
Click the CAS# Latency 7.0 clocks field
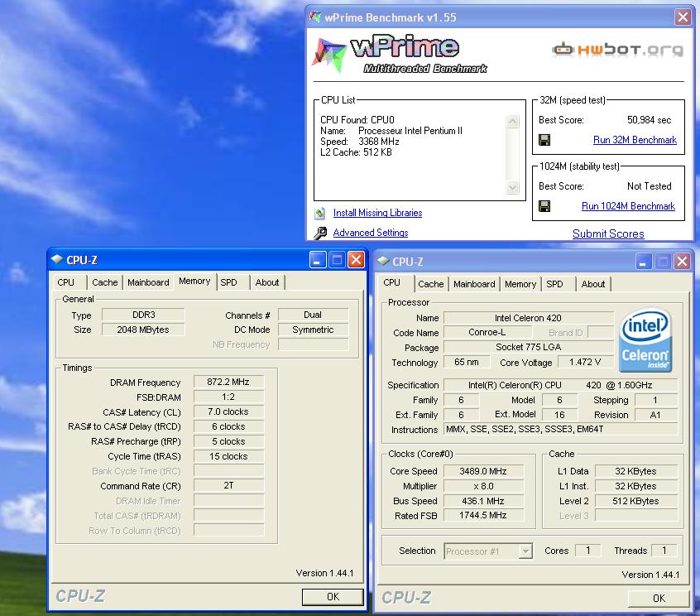[x=228, y=411]
